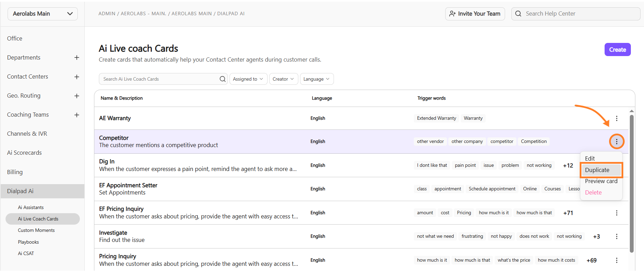Image resolution: width=644 pixels, height=271 pixels.
Task: Select Dialpad Ai in the sidebar
Action: pyautogui.click(x=43, y=191)
